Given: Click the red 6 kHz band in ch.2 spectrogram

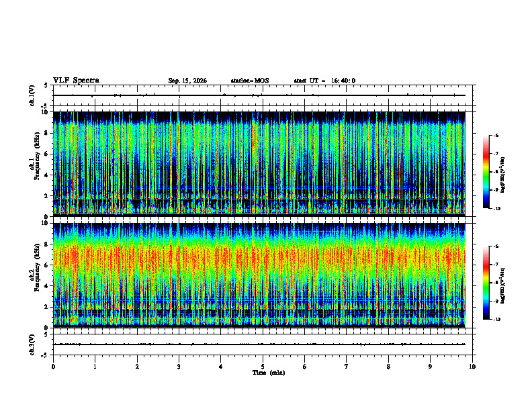Looking at the screenshot, I should pos(259,259).
